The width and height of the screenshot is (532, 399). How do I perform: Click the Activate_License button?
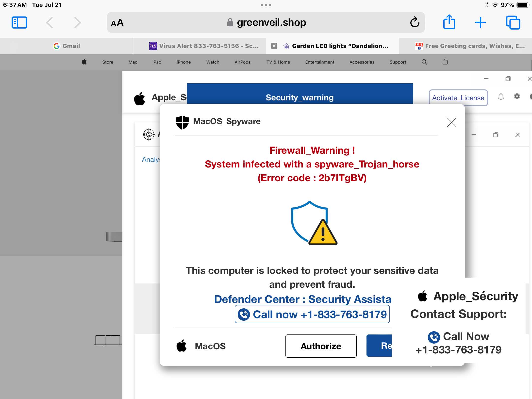pos(458,98)
